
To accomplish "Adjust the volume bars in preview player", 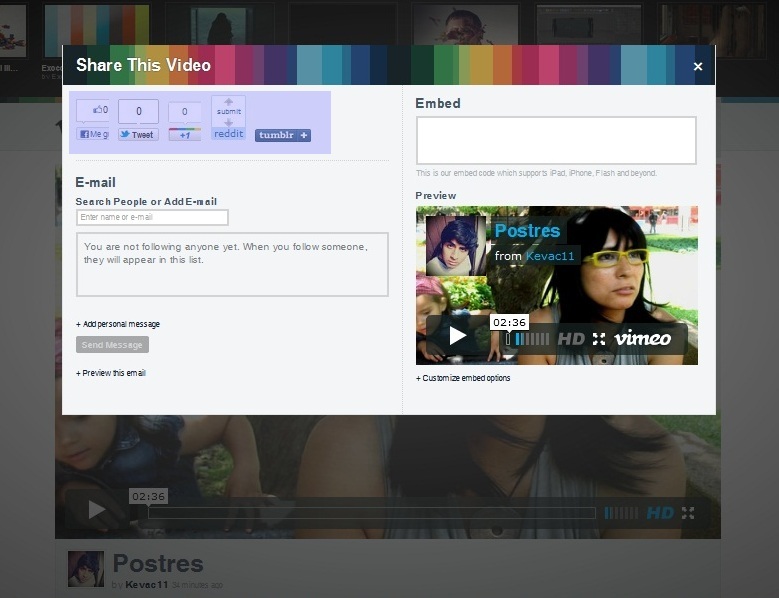I will click(x=532, y=339).
